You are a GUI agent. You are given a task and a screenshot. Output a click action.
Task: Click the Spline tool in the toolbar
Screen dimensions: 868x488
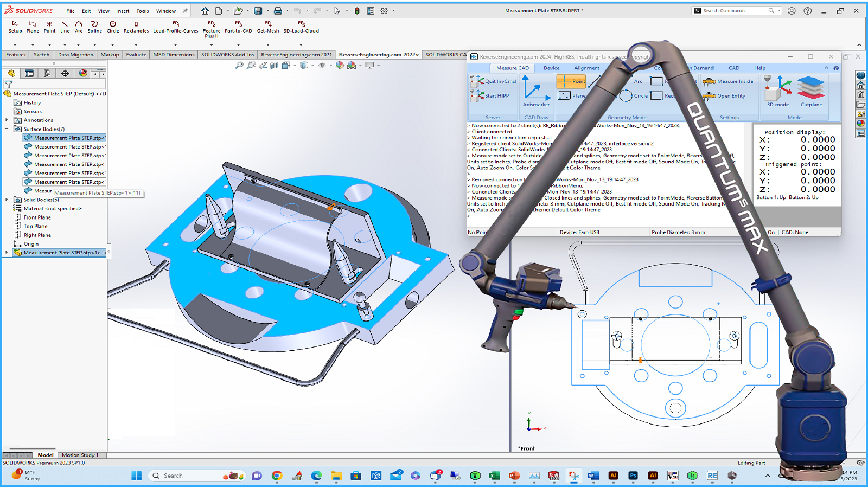pos(95,27)
